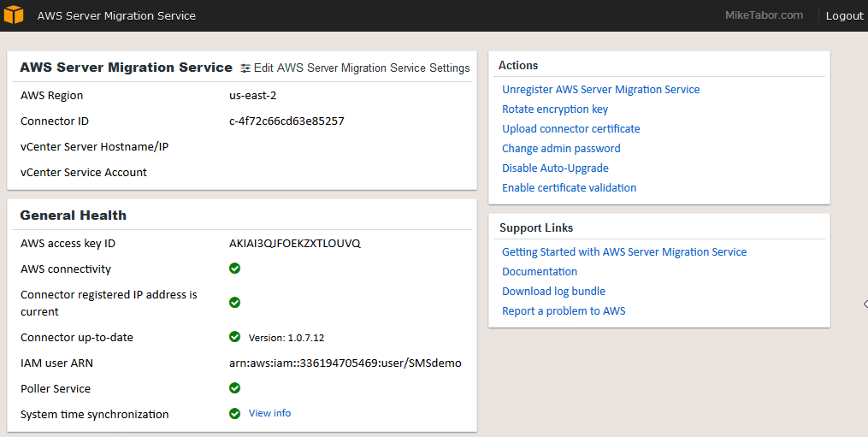Click the General Health heading
The height and width of the screenshot is (437, 868).
(73, 216)
